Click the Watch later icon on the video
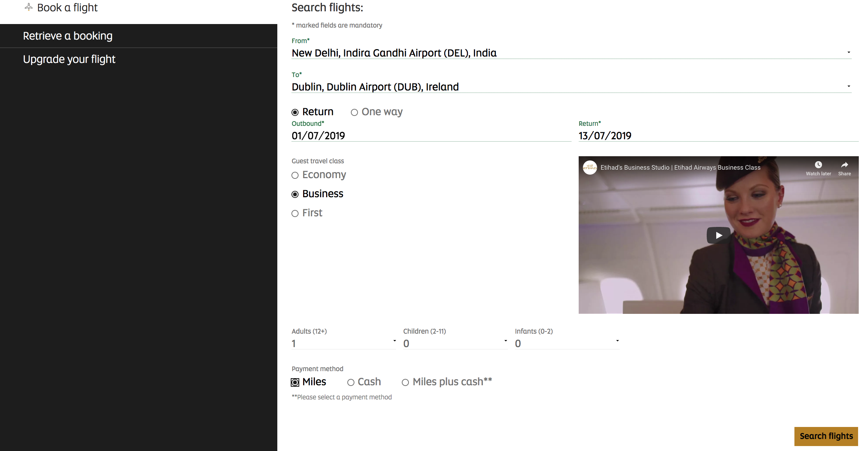 [x=818, y=165]
